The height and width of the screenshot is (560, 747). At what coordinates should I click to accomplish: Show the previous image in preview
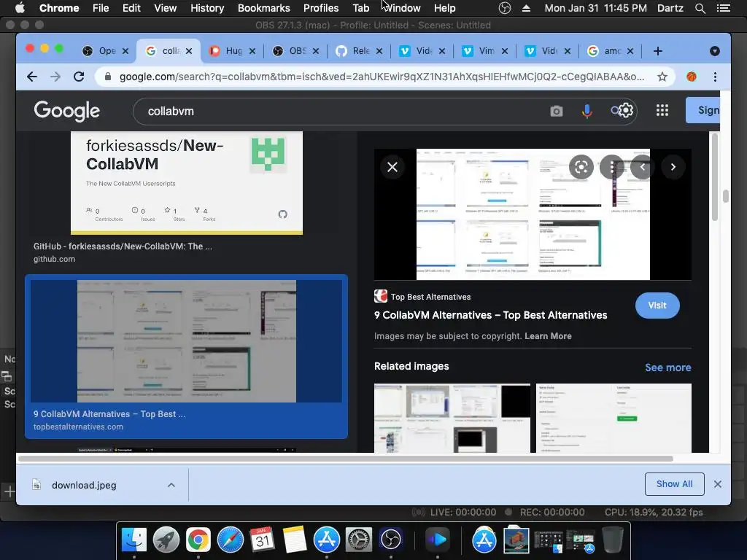pyautogui.click(x=642, y=167)
